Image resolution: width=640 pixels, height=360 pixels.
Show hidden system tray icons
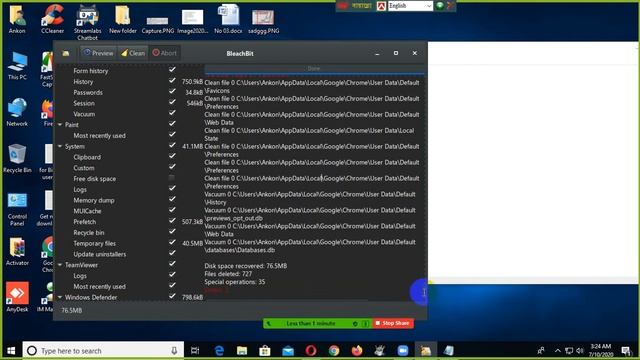click(558, 351)
